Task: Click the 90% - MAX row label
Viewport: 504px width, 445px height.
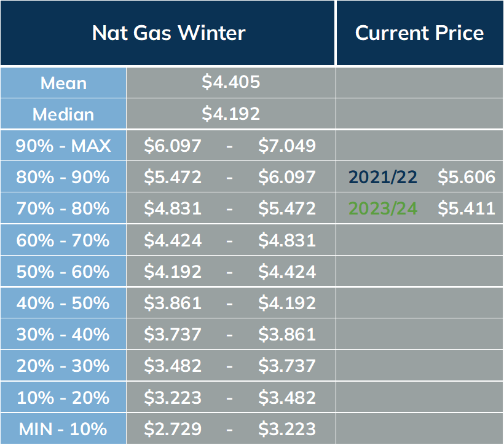Action: 63,146
